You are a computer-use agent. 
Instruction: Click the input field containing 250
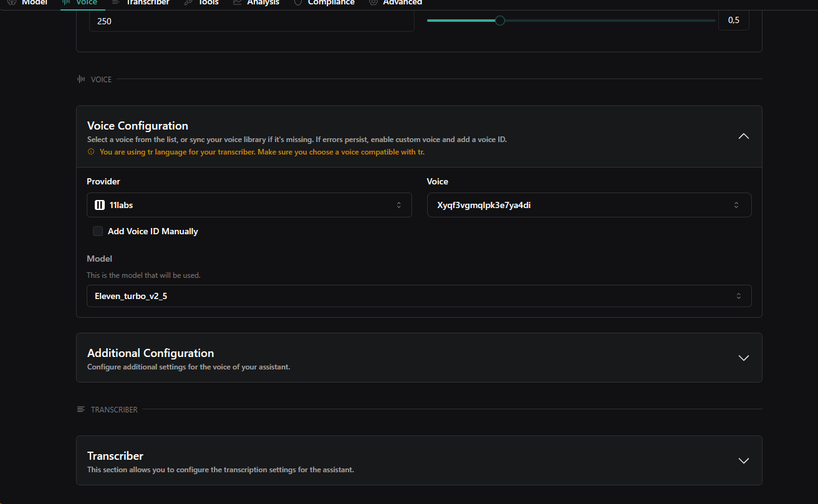[x=252, y=21]
